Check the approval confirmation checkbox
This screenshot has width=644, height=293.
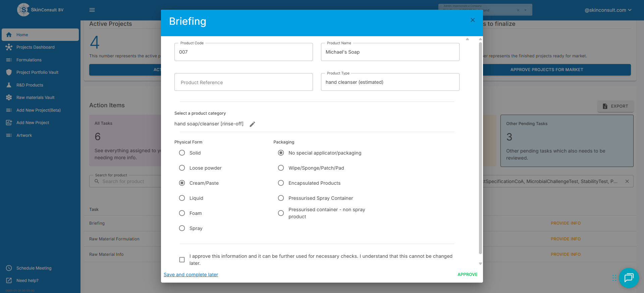[182, 260]
